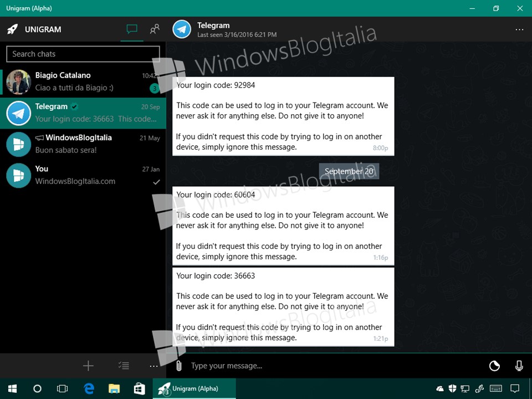Image resolution: width=532 pixels, height=399 pixels.
Task: Open the Windows Start menu
Action: click(13, 389)
